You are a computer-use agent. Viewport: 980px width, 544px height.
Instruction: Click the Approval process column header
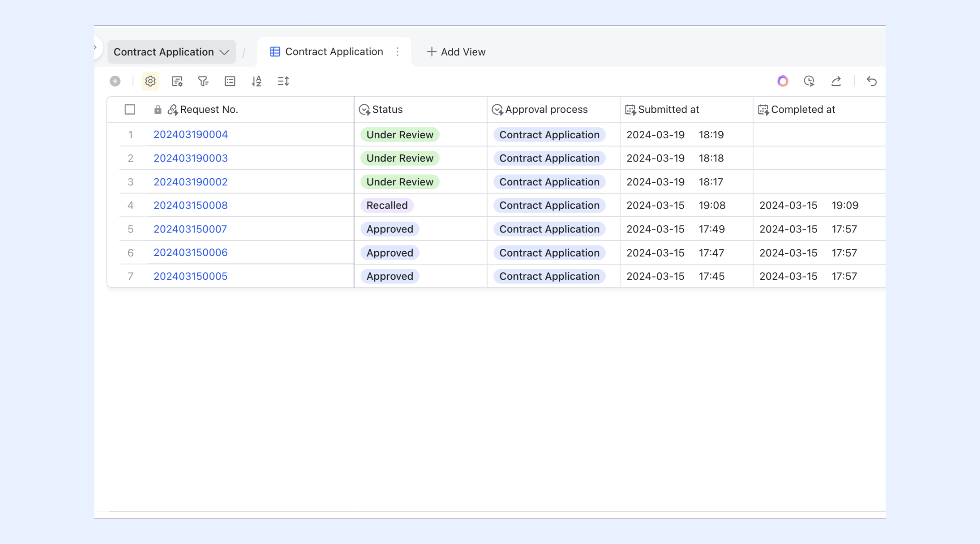click(554, 109)
